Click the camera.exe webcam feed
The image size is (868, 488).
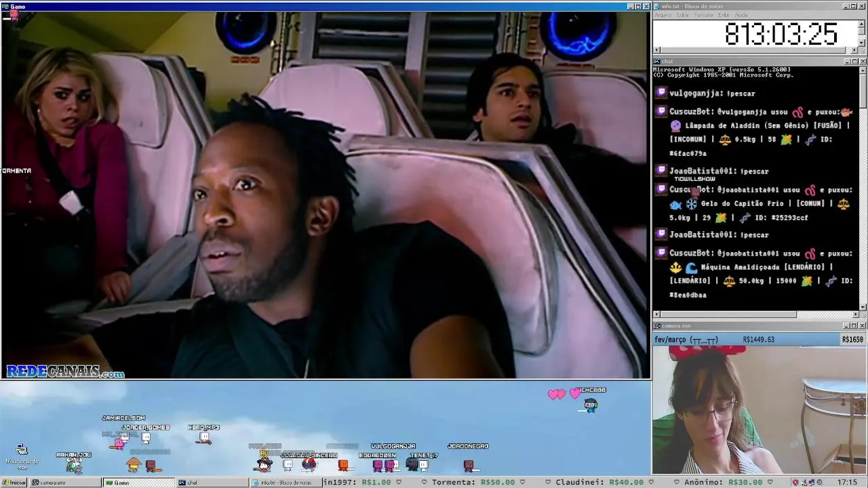[x=759, y=410]
